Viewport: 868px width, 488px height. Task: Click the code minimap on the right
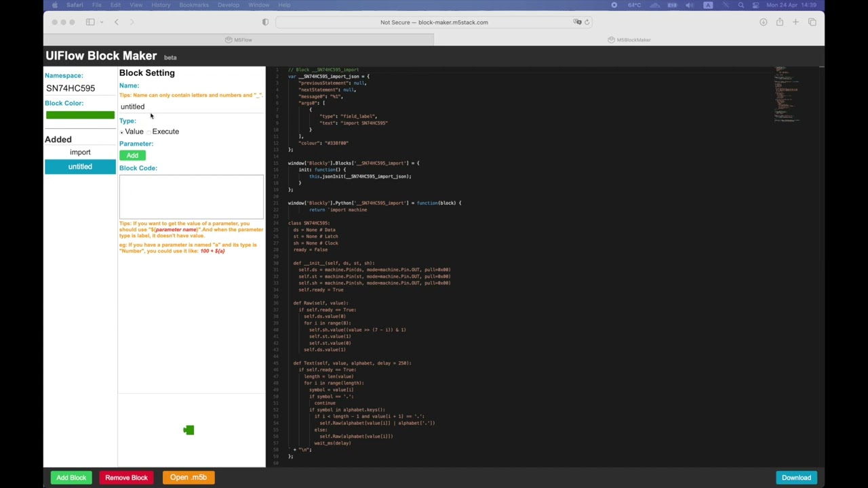pos(787,95)
